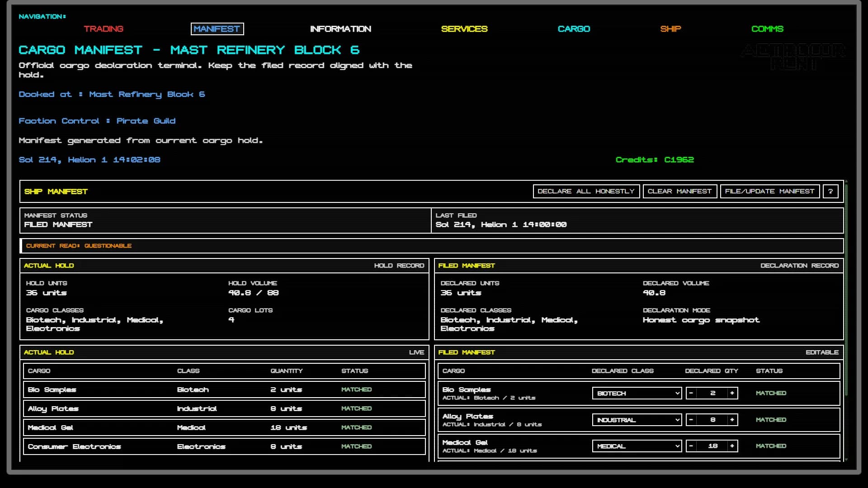
Task: Open the Comms tab
Action: click(767, 29)
